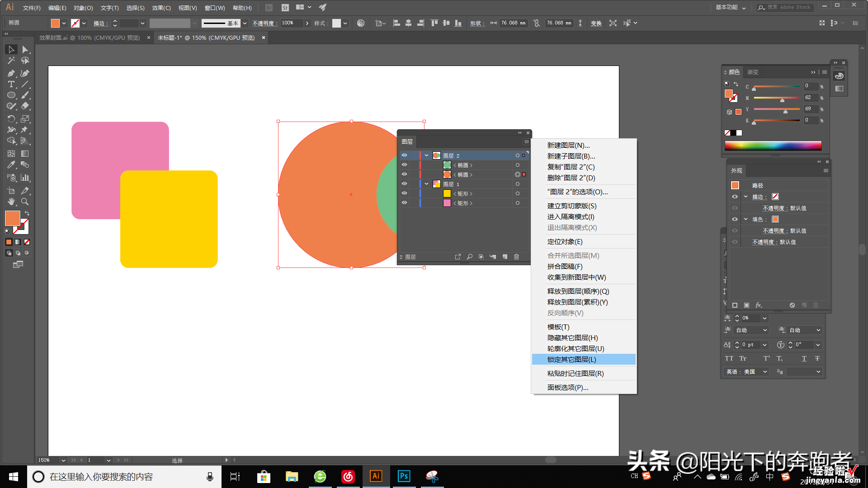868x488 pixels.
Task: Select the Selection tool (arrow)
Action: 10,49
